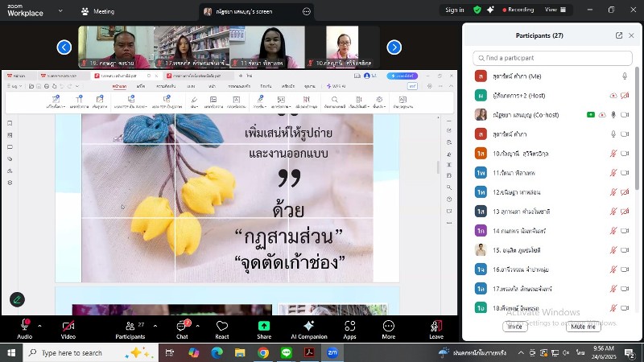Open AI Companion from the Zoom toolbar
Screen dimensions: 644x362
(x=309, y=330)
